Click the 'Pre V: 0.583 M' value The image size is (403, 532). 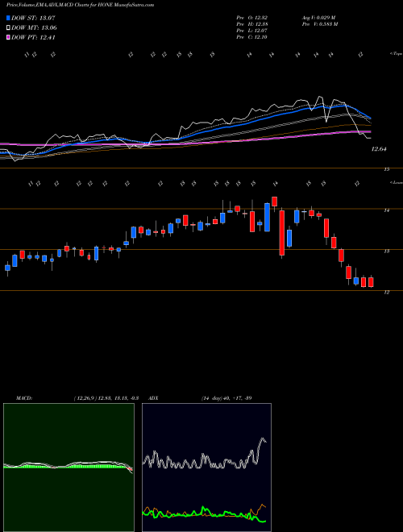319,24
